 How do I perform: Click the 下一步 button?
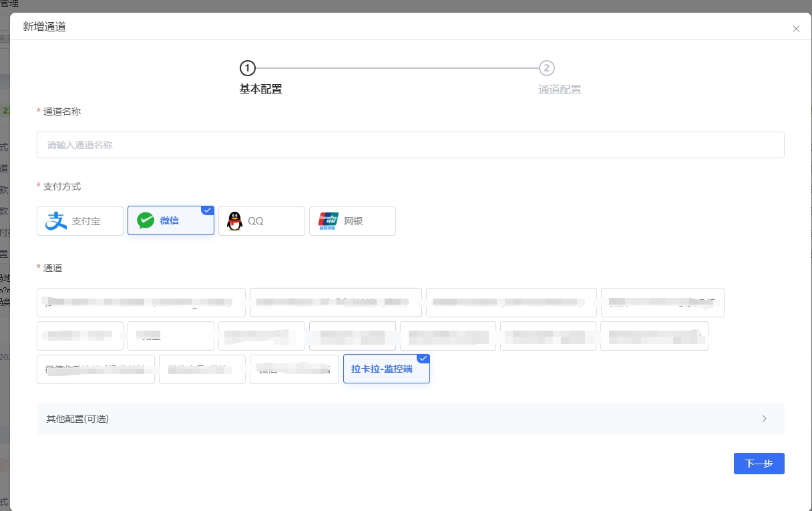pos(759,464)
